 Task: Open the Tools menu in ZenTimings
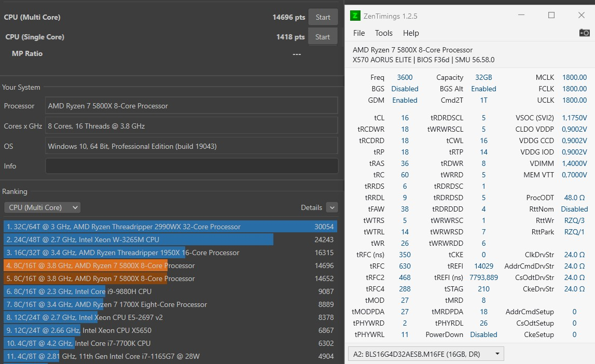pyautogui.click(x=384, y=33)
